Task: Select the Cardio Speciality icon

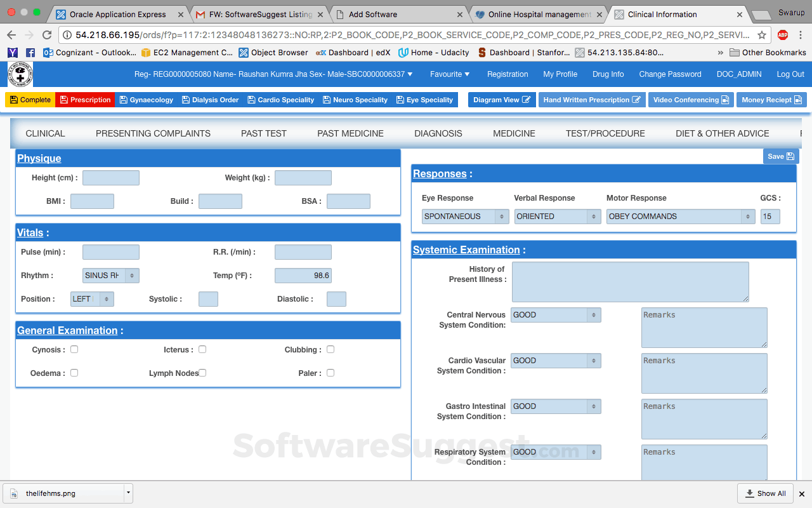Action: click(282, 100)
